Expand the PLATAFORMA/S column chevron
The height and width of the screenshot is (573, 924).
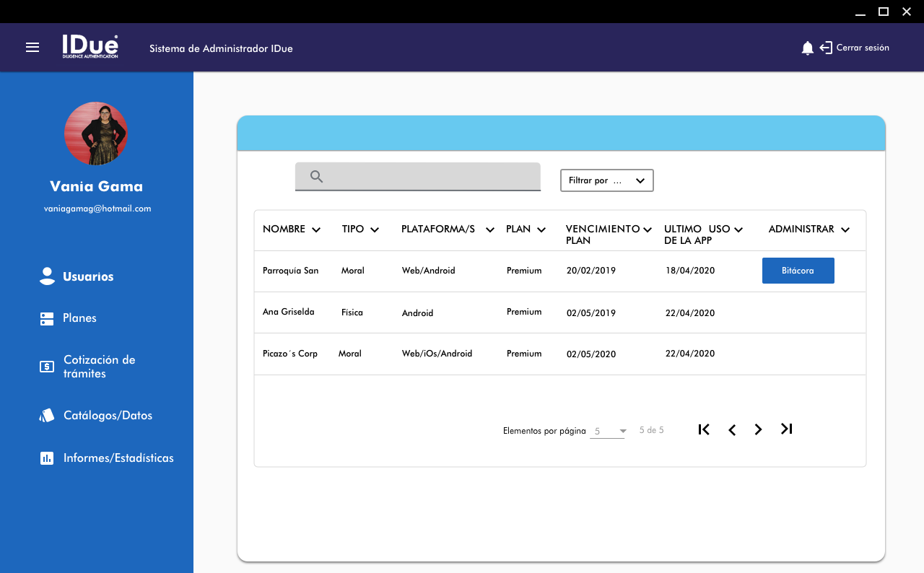490,230
